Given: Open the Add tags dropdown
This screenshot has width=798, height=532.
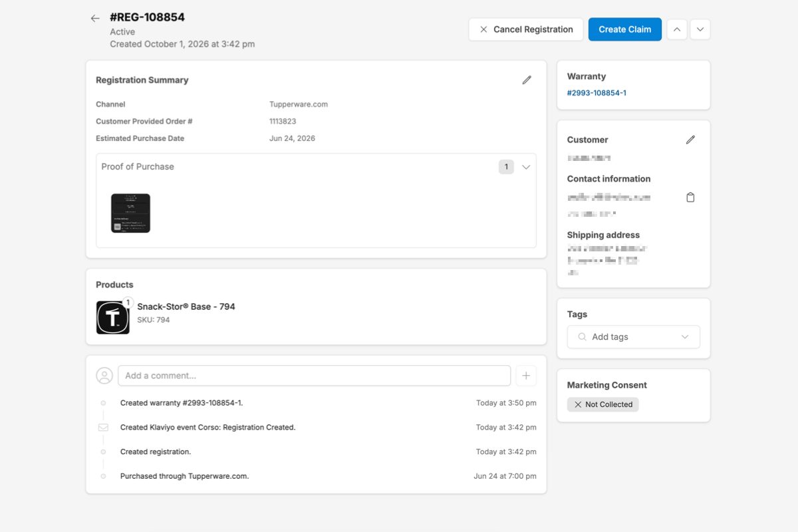Looking at the screenshot, I should [634, 337].
